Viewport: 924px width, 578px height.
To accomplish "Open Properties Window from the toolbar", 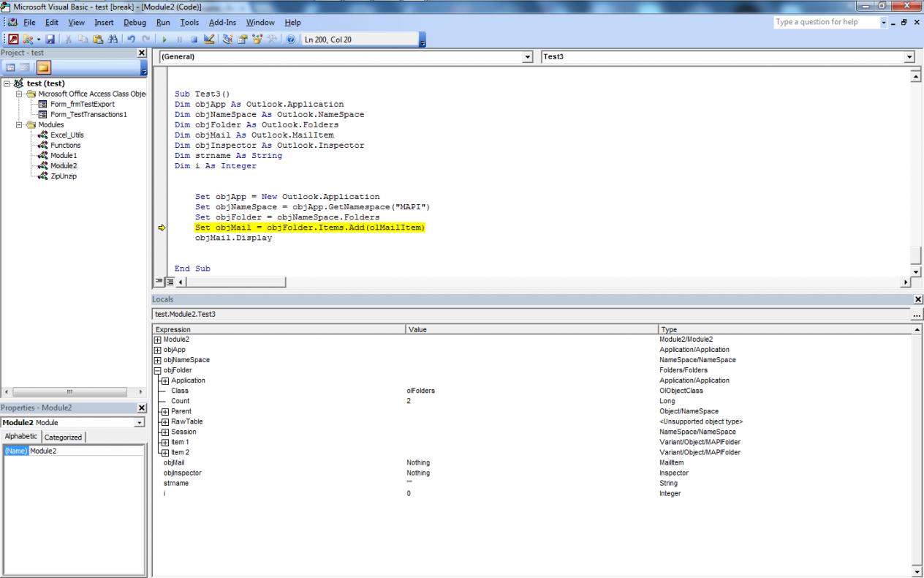I will point(243,40).
